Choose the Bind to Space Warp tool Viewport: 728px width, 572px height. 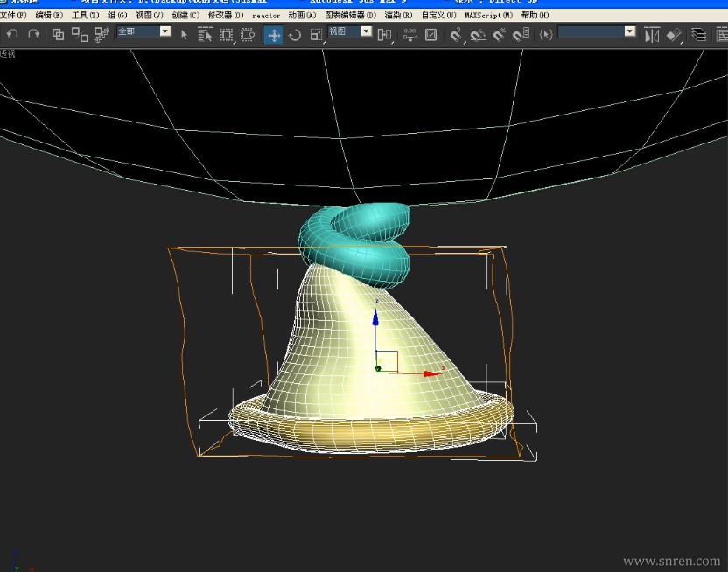[101, 34]
